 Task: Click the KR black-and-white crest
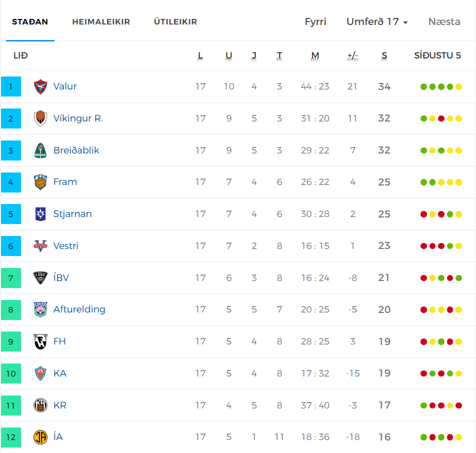point(40,405)
